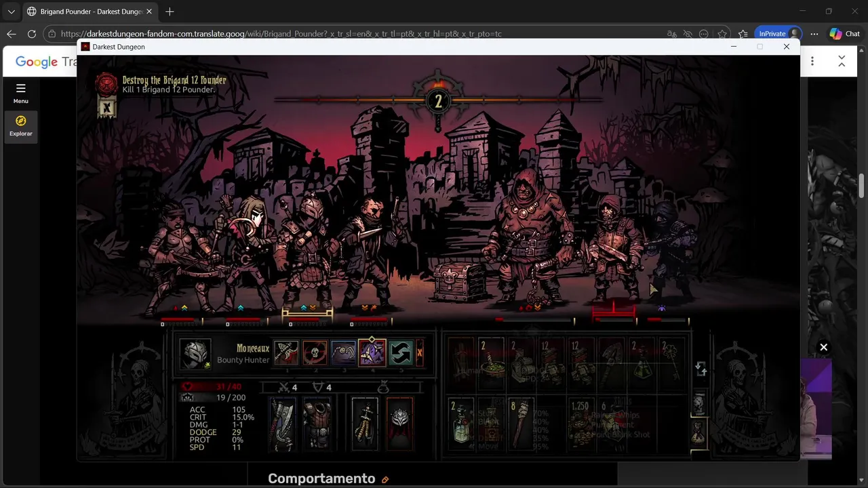
Task: Click the equipped axe weapon slot
Action: click(x=282, y=424)
